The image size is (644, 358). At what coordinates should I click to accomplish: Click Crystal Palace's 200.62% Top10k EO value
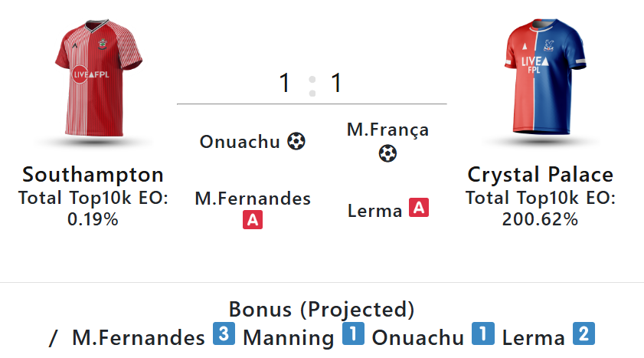point(541,219)
